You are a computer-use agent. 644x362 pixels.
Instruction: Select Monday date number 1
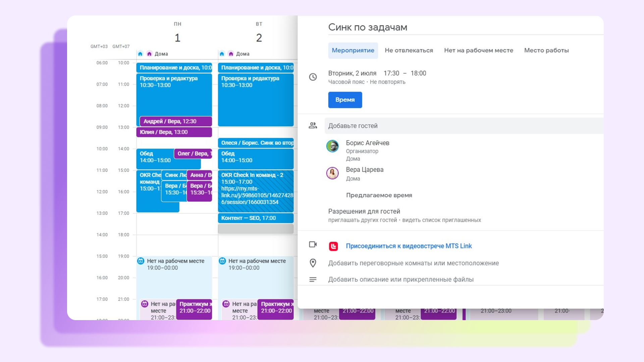(177, 38)
